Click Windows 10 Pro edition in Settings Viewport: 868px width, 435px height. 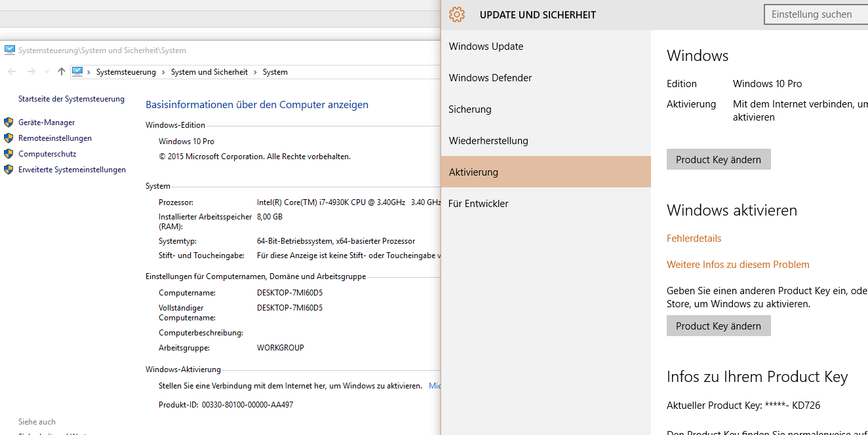[767, 84]
